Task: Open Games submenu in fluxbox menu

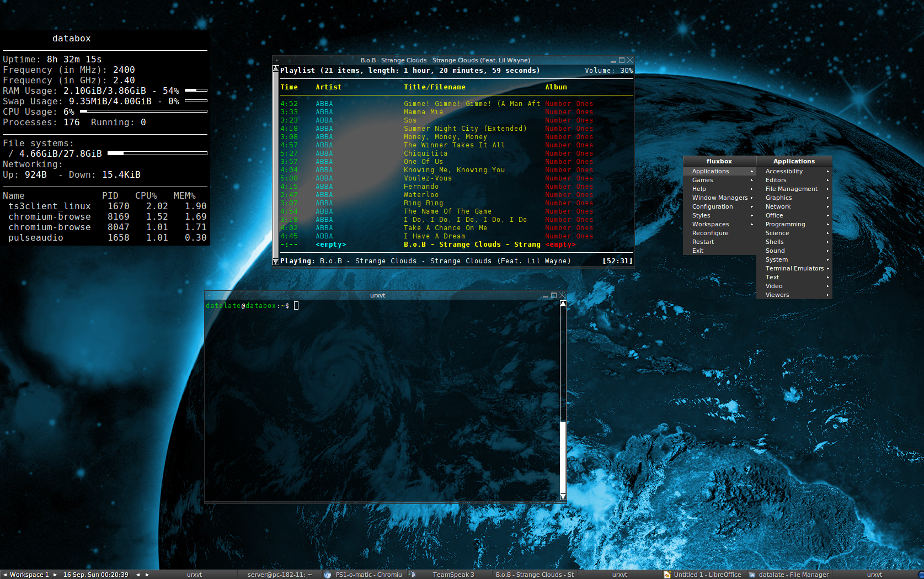Action: coord(719,180)
